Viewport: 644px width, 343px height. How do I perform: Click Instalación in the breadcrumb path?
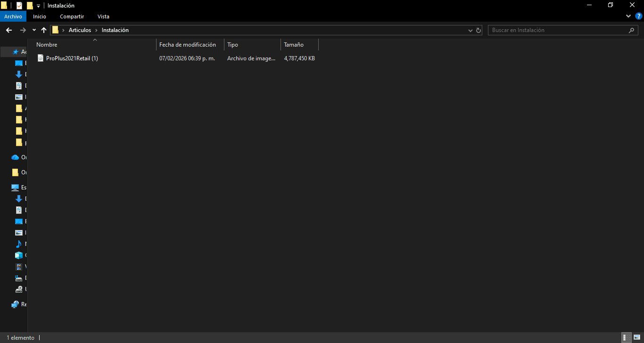coord(115,30)
